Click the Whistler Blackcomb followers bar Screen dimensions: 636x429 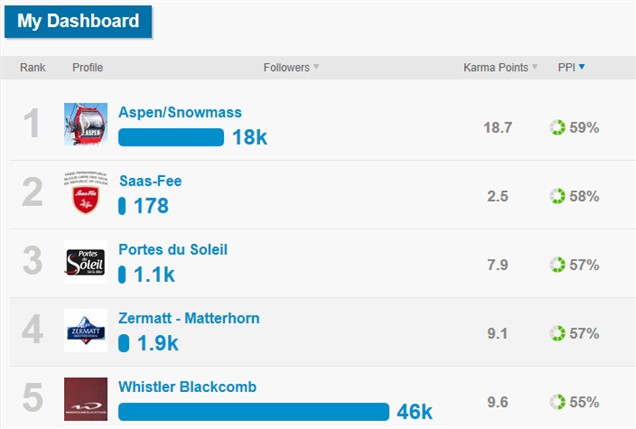(253, 412)
